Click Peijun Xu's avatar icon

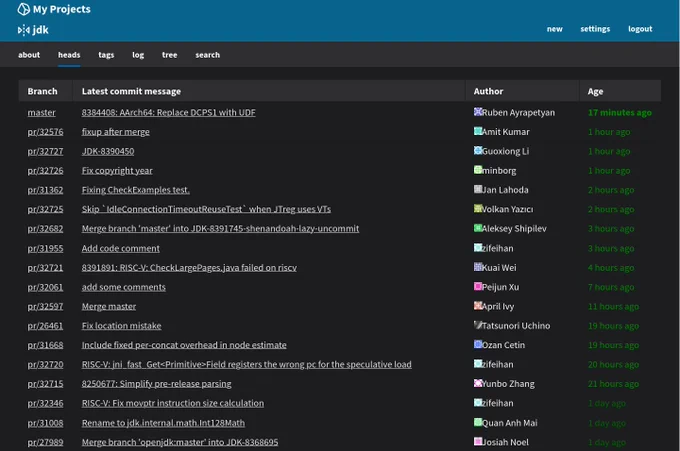(478, 286)
